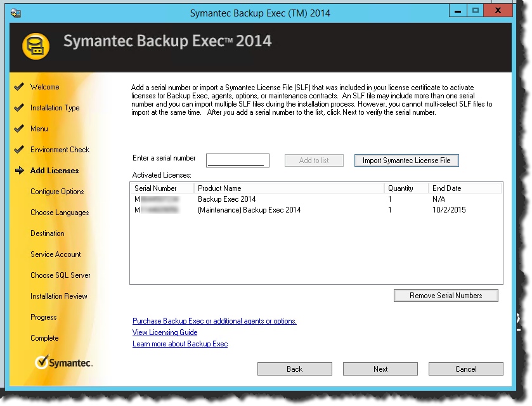Select the Choose Languages step

tap(60, 213)
